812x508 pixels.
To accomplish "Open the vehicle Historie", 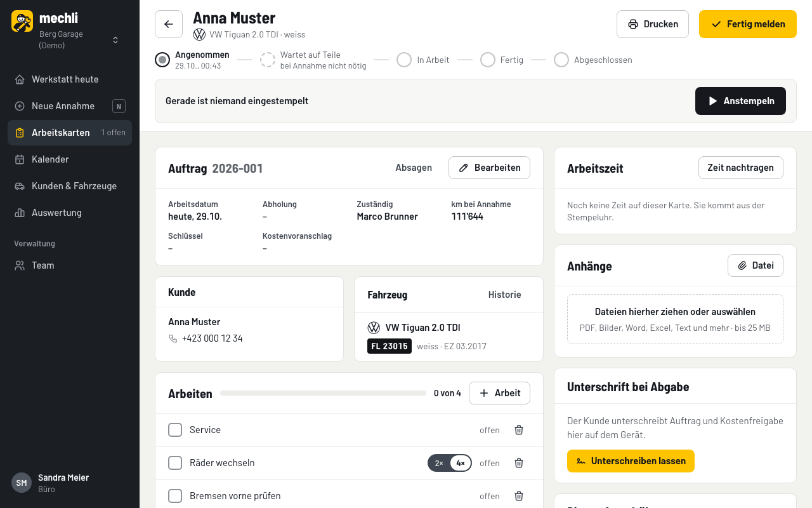I will [505, 295].
